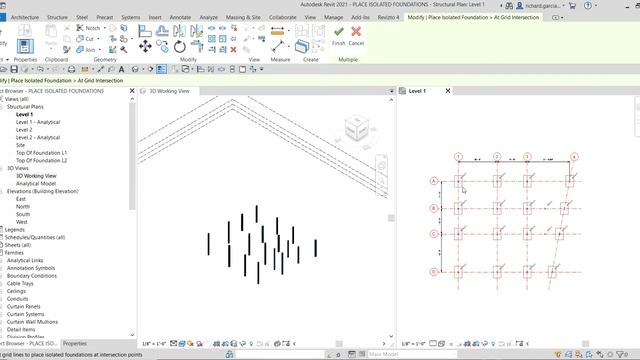Screen dimensions: 640x360
Task: Click the Undo icon in quick access toolbar
Action: [40, 69]
